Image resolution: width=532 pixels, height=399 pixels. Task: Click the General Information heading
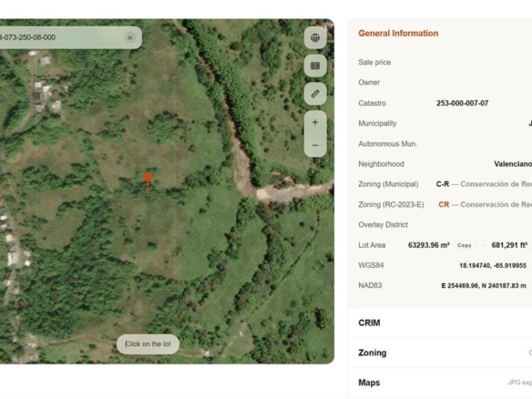[x=398, y=33]
